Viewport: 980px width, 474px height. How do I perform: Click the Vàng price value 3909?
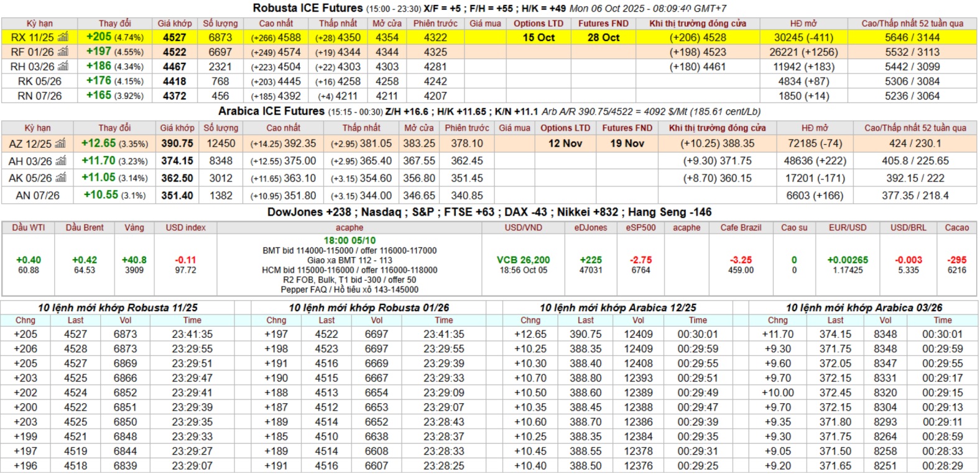134,270
